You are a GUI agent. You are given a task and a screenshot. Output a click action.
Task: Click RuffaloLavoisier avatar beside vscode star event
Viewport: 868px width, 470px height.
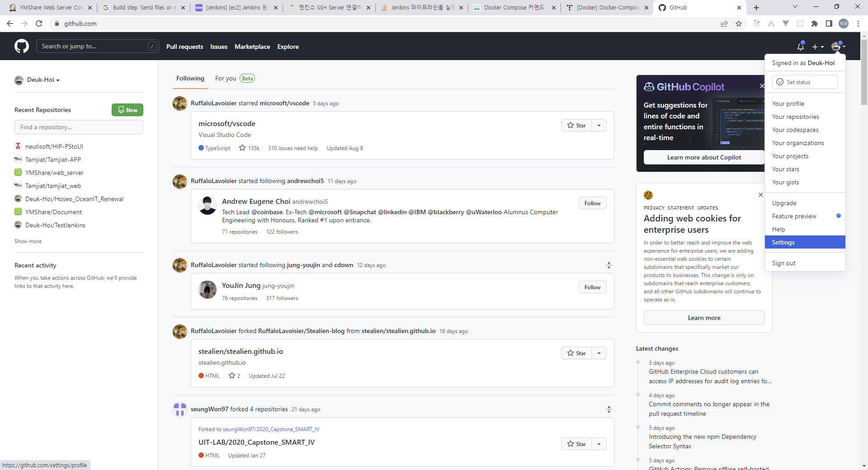(x=180, y=103)
